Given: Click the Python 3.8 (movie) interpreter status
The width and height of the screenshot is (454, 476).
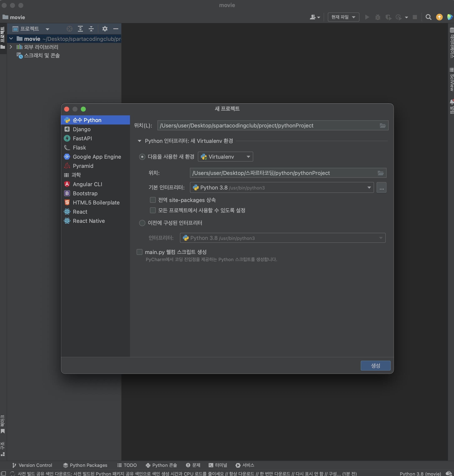Looking at the screenshot, I should [420, 474].
